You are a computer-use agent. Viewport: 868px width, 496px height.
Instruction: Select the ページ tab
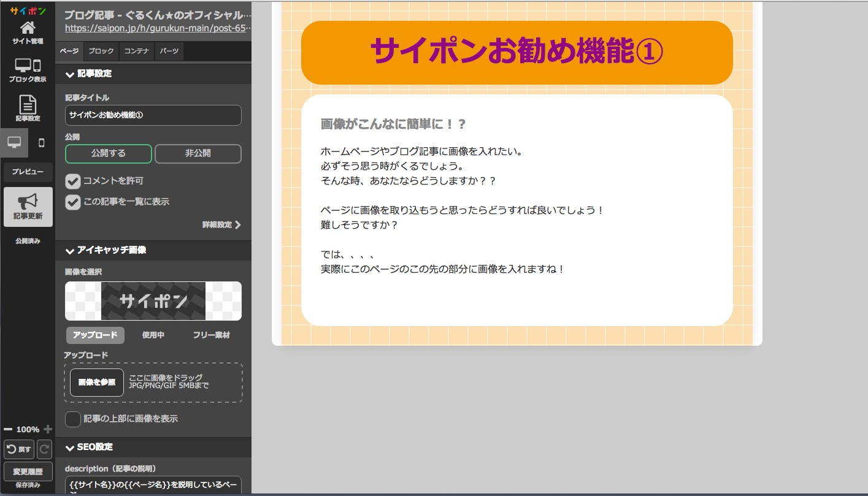[x=69, y=52]
